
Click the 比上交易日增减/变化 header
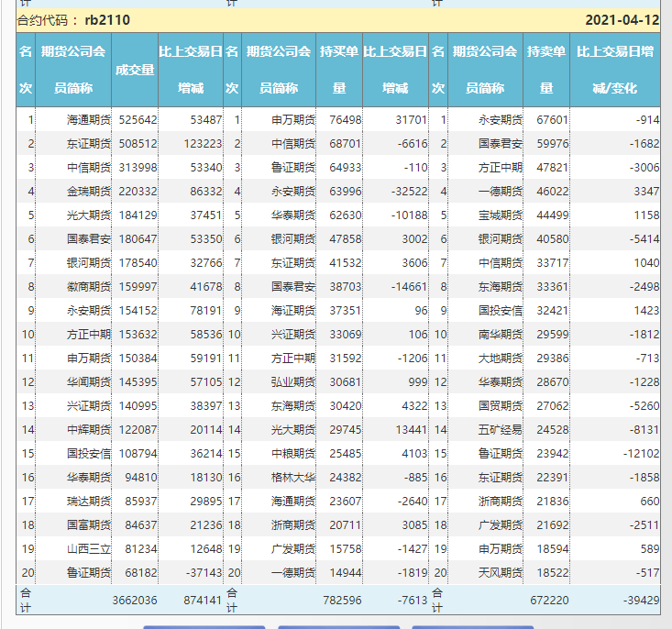(x=614, y=70)
